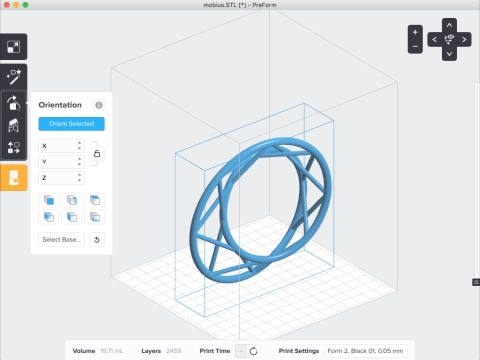Screen dimensions: 480x360
Task: Select the blue mobius ring model
Action: tap(260, 210)
